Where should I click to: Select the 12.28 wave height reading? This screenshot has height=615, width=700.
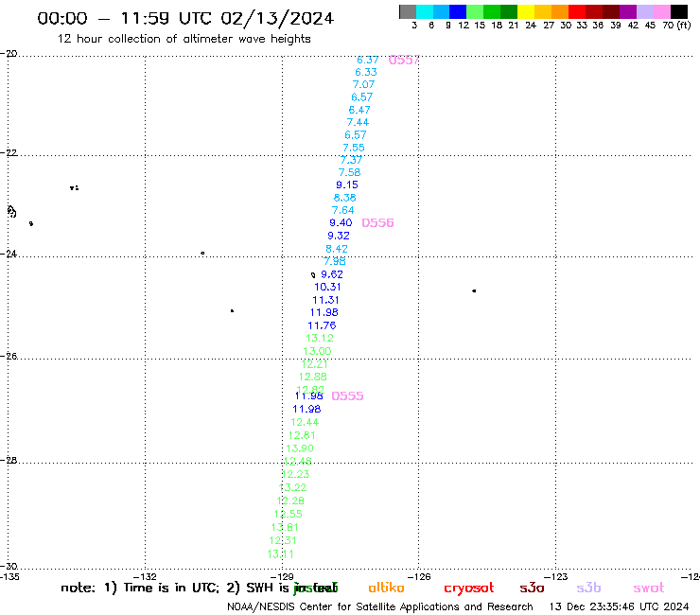pyautogui.click(x=290, y=501)
